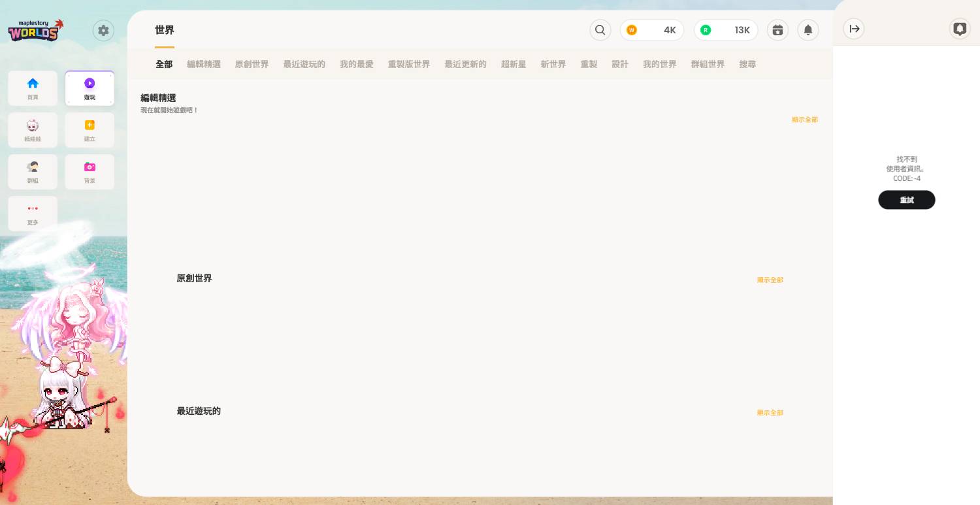Select the 遊玩 play tile
The image size is (980, 505).
point(90,88)
